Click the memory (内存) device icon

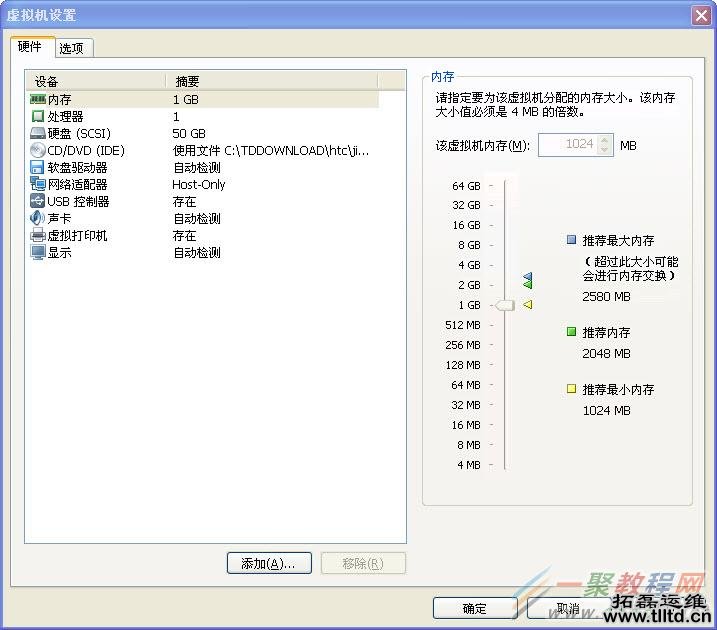[x=38, y=99]
